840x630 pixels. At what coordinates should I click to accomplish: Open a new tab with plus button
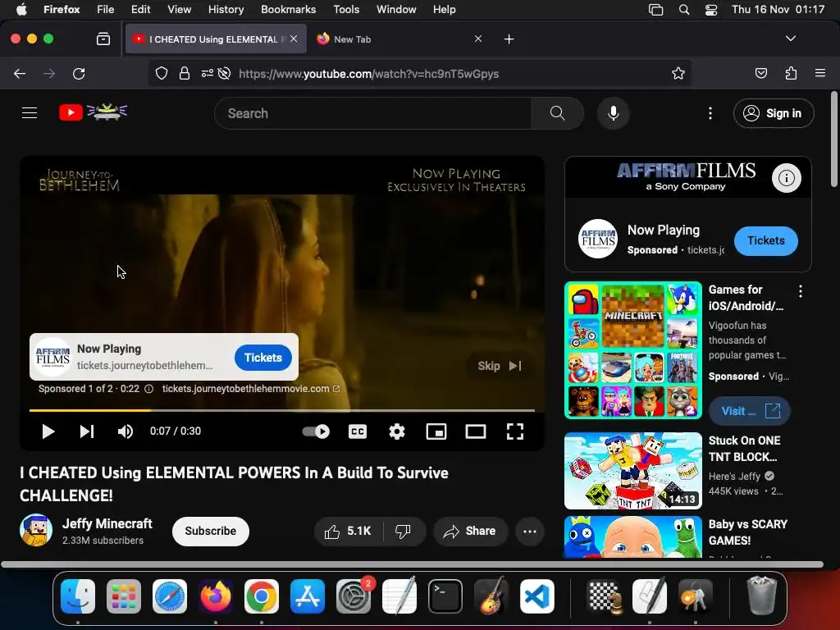pyautogui.click(x=509, y=39)
